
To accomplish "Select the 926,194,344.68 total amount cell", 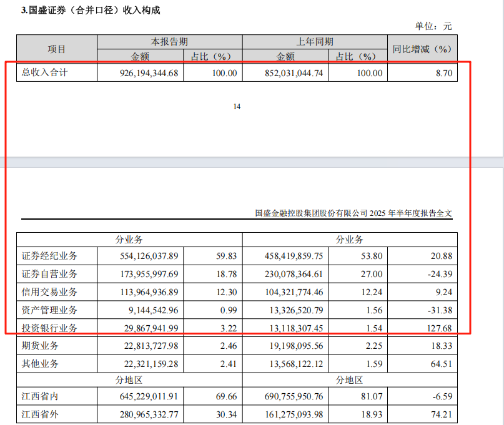I will tap(149, 73).
